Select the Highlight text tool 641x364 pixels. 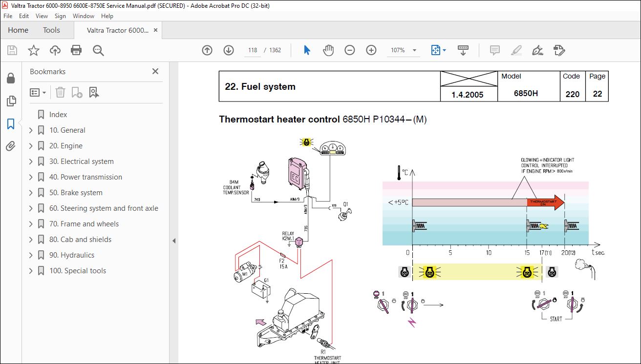tap(516, 50)
